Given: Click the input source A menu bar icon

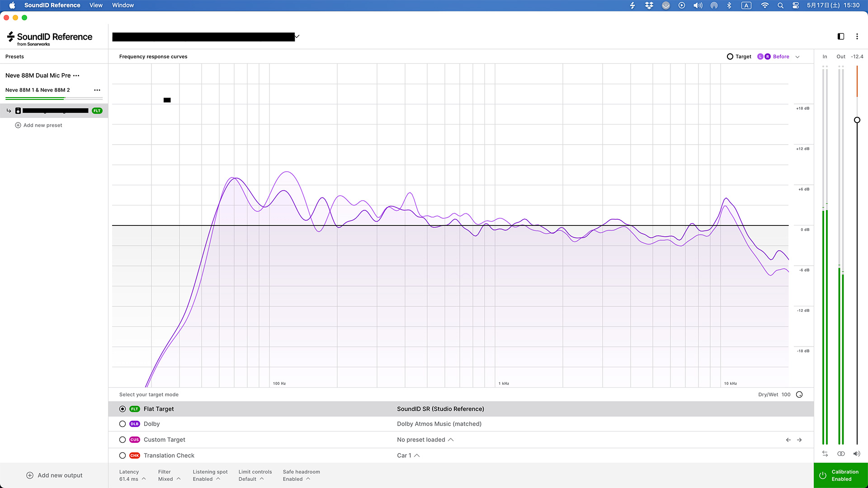Looking at the screenshot, I should click(746, 5).
